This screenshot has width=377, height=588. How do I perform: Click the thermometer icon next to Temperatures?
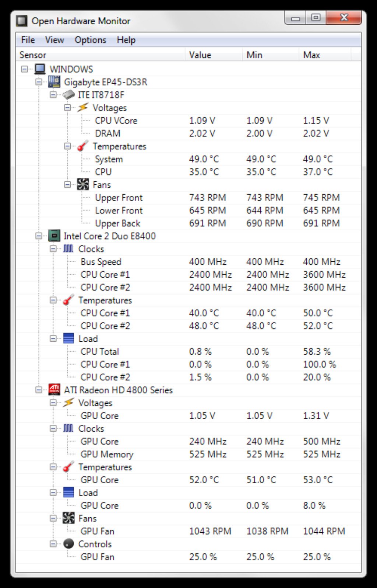82,146
